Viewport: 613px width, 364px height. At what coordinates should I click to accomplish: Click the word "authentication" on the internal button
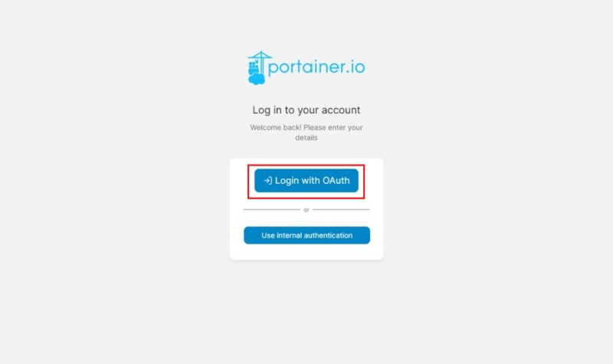[329, 235]
